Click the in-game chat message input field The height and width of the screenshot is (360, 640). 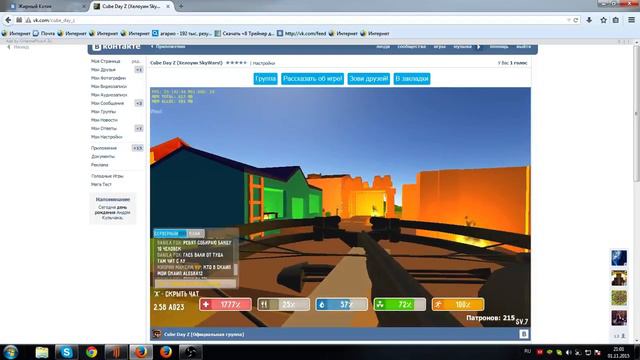(x=195, y=283)
